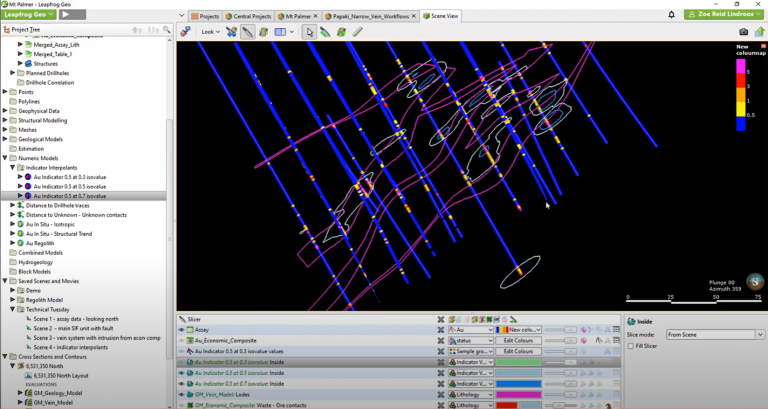This screenshot has height=409, width=768.
Task: Hide the Assay layer via eye icon
Action: click(182, 329)
